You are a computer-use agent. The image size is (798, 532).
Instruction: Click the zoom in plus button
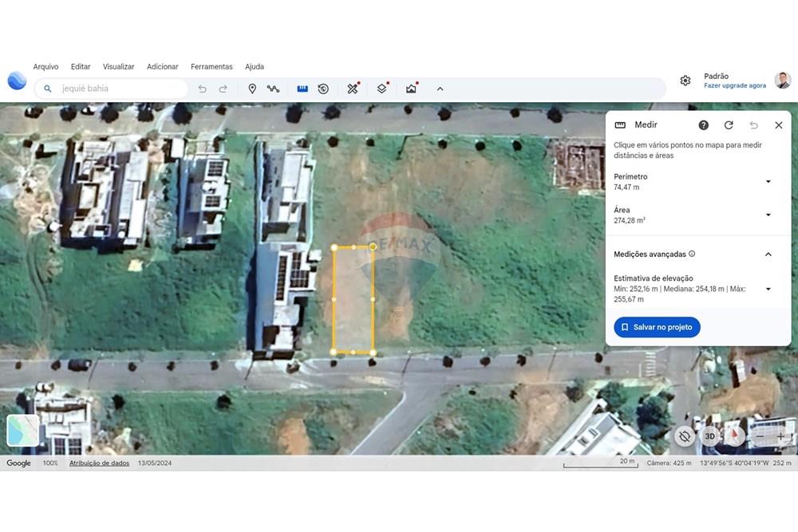tap(780, 436)
